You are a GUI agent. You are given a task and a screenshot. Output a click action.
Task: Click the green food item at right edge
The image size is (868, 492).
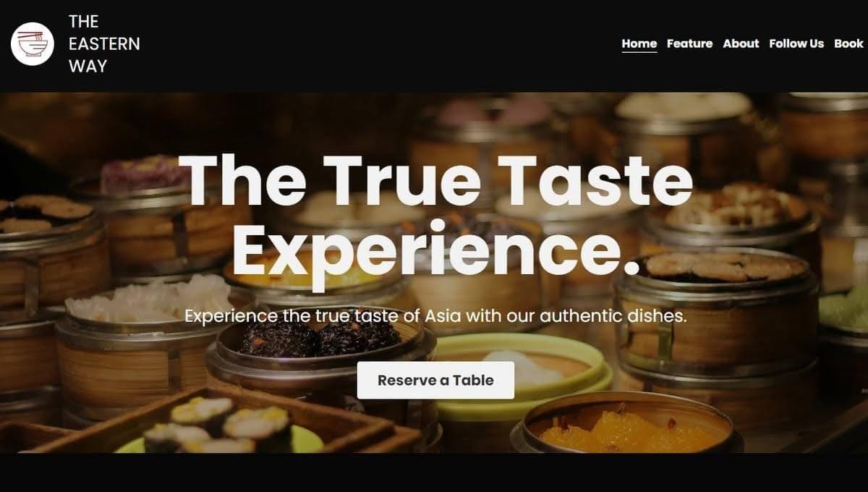843,313
